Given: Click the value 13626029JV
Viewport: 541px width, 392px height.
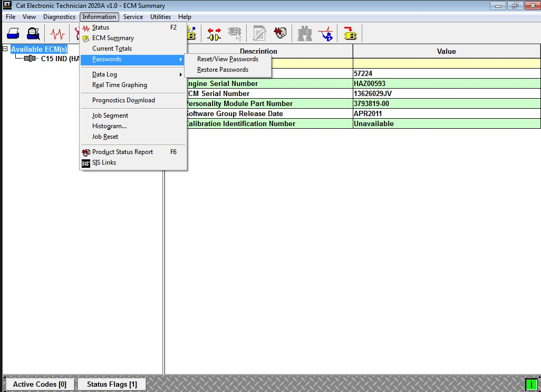Looking at the screenshot, I should (373, 93).
